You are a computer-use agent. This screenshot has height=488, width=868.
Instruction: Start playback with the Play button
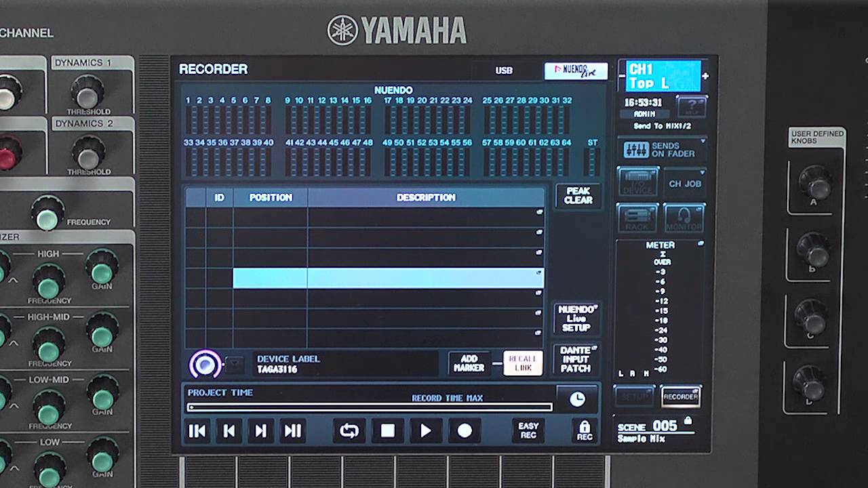click(x=426, y=431)
